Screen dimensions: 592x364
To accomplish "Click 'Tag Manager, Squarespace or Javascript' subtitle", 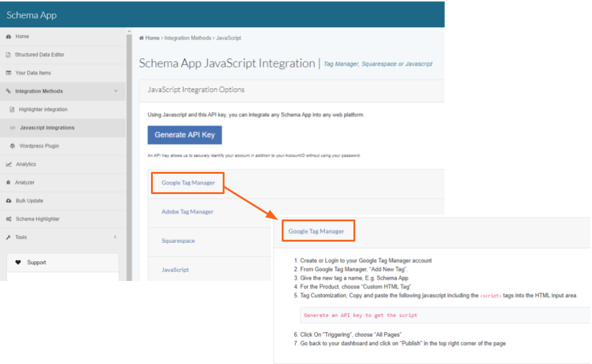I will click(378, 64).
